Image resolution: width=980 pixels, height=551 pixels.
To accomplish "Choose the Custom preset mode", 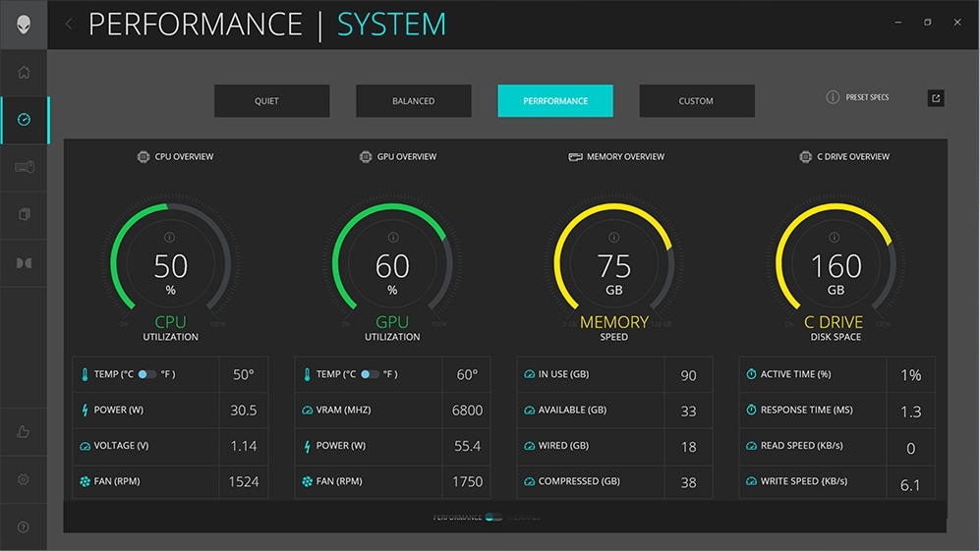I will coord(696,101).
